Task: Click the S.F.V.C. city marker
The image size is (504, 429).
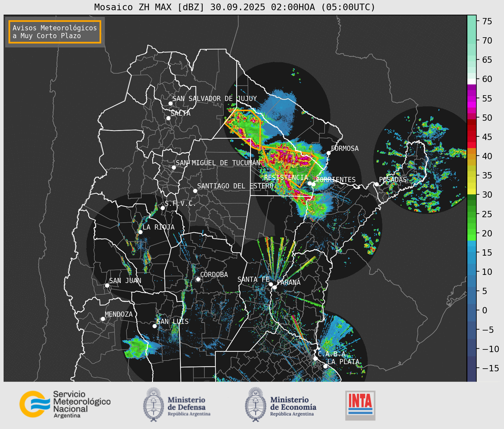Action: 163,208
